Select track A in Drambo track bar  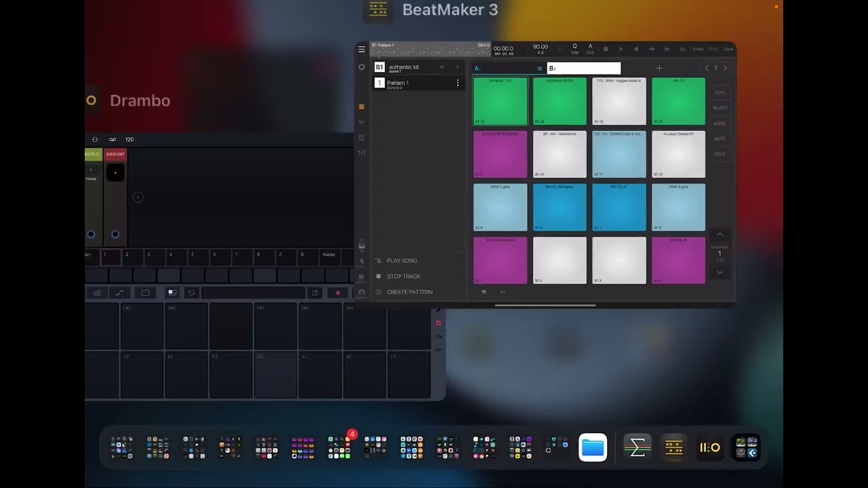pos(286,256)
